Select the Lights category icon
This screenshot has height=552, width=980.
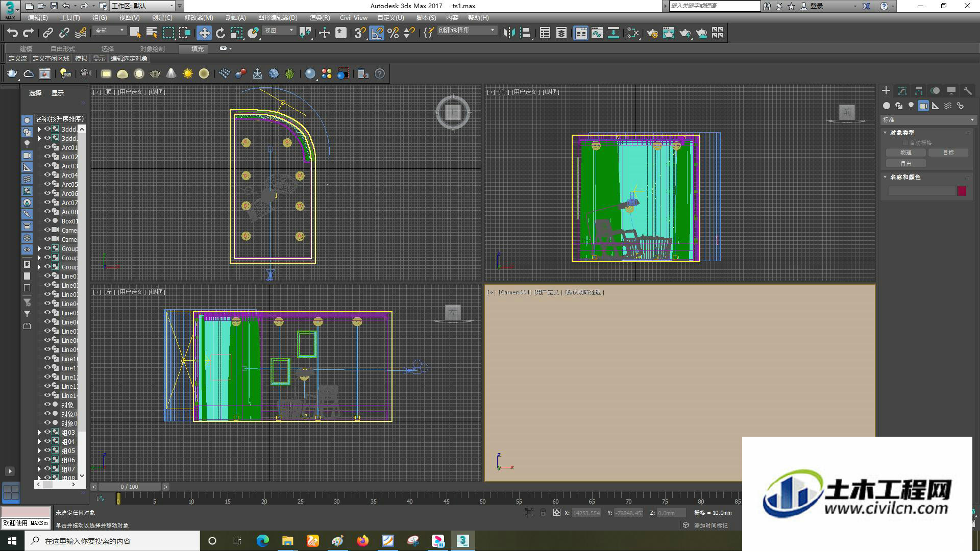(x=911, y=106)
